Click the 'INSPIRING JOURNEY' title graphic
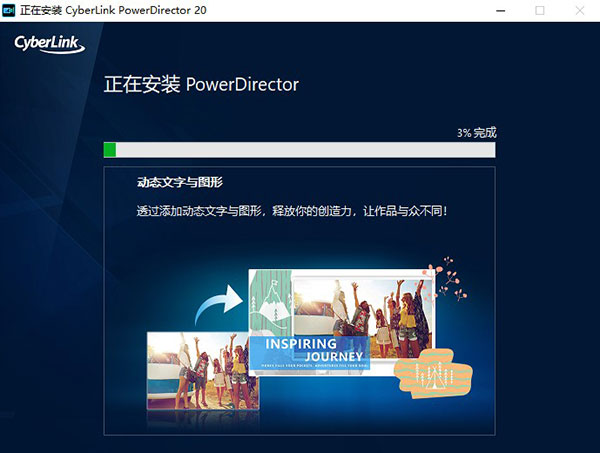Viewport: 600px width, 453px height. [x=310, y=351]
